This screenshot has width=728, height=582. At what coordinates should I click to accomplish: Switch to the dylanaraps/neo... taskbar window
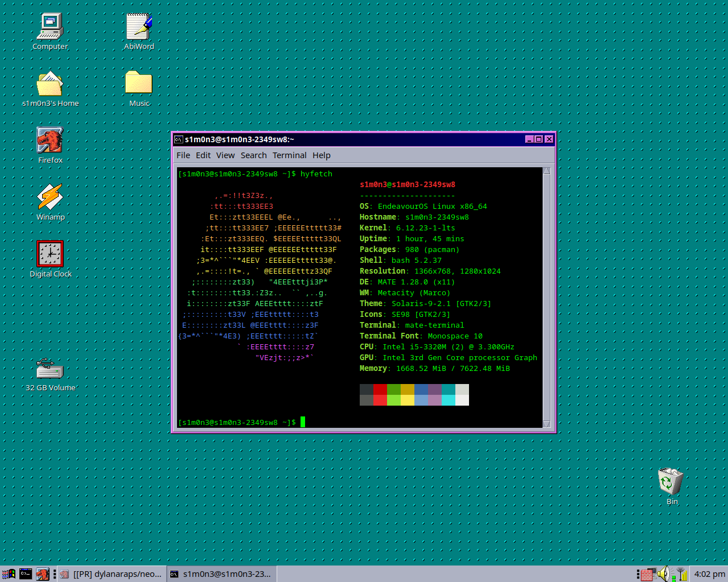click(112, 574)
